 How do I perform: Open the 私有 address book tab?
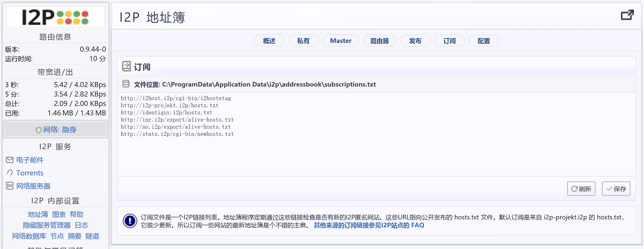[303, 41]
